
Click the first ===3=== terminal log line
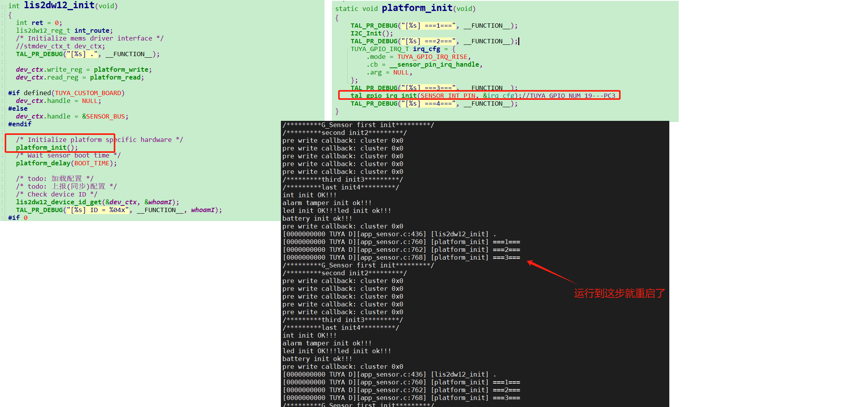pos(401,257)
